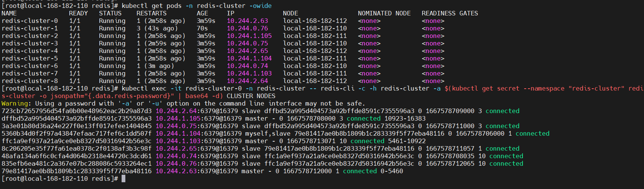Image resolution: width=644 pixels, height=189 pixels.
Task: Select the pod name redis-cluster-5
Action: (x=30, y=58)
